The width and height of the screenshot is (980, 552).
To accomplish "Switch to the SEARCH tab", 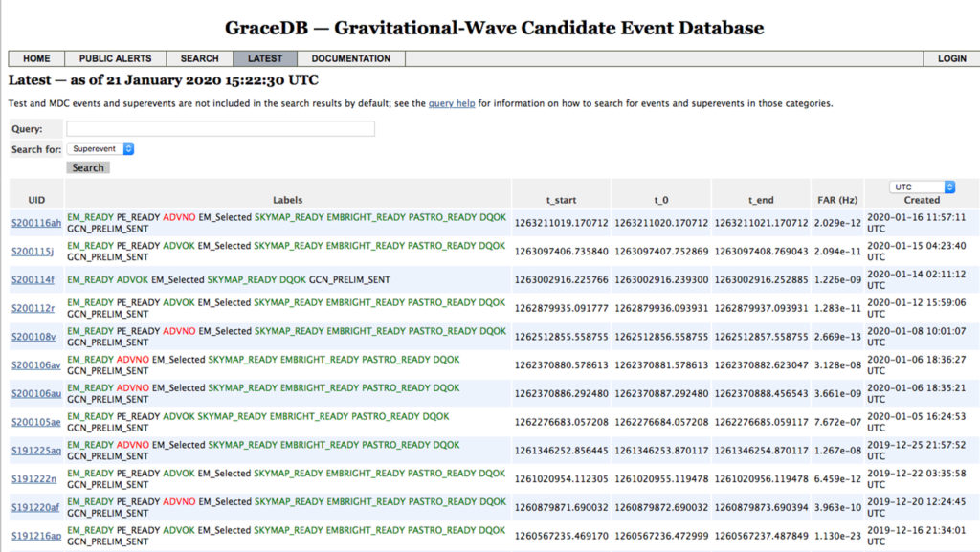I will coord(199,58).
